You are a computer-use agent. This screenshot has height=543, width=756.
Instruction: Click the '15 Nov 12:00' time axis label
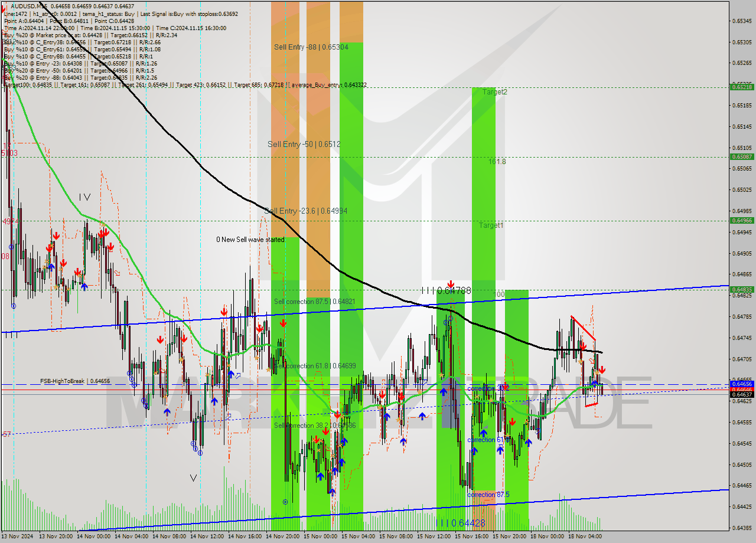[435, 537]
